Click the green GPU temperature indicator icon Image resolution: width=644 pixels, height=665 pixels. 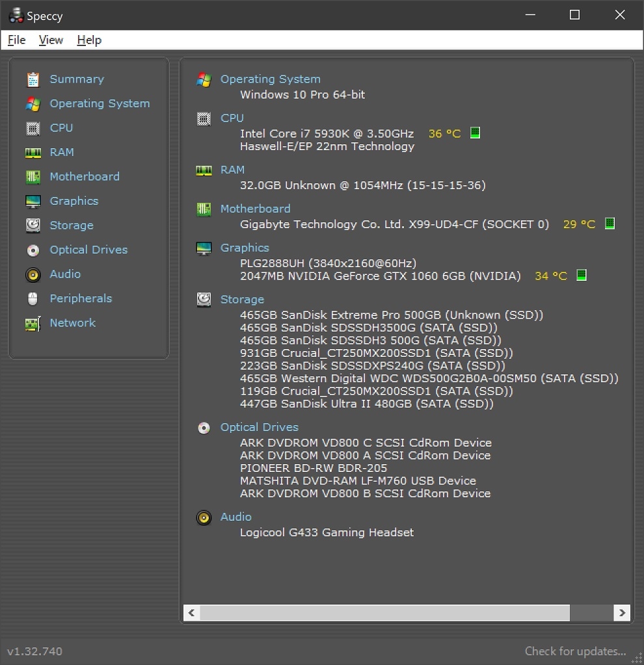tap(581, 275)
